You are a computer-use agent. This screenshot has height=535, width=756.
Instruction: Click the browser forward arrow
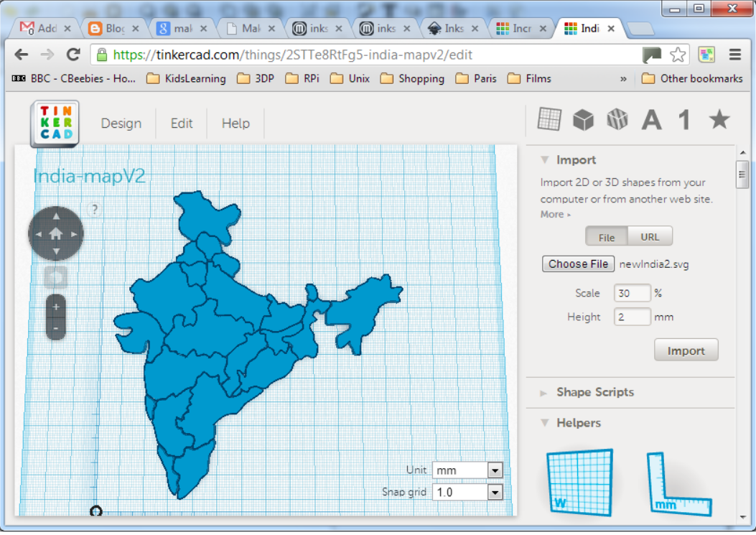coord(47,55)
